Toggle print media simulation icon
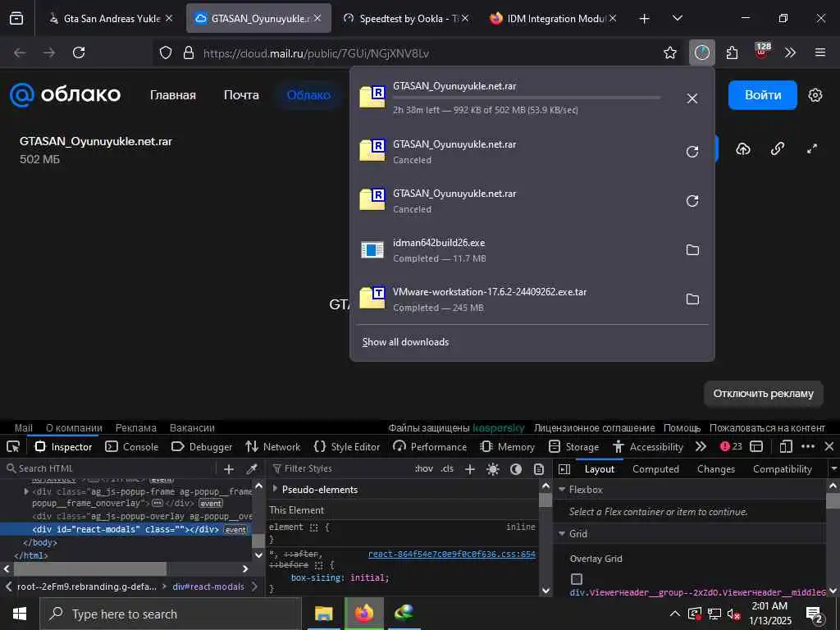Image resolution: width=840 pixels, height=630 pixels. [538, 469]
